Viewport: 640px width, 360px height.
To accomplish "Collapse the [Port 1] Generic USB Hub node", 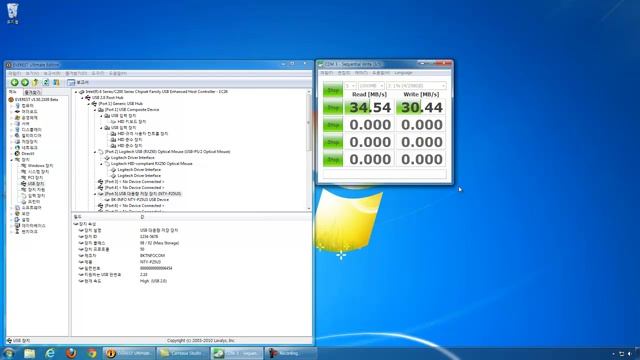I will point(89,104).
